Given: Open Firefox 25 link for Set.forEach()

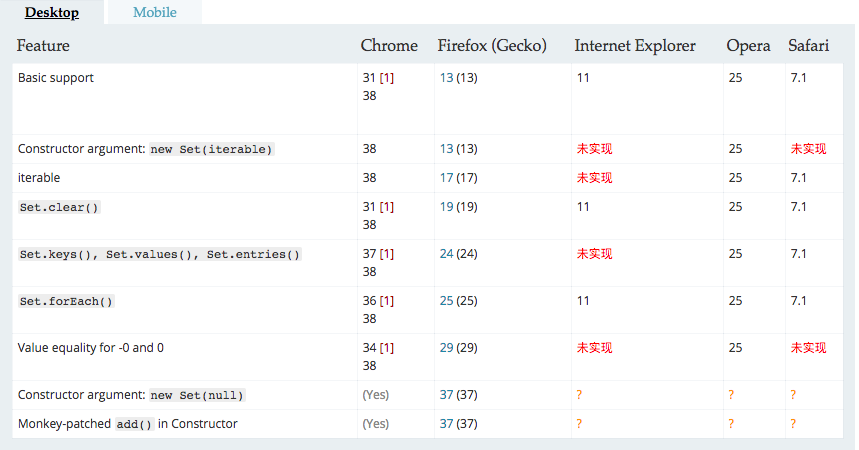Looking at the screenshot, I should (x=446, y=301).
